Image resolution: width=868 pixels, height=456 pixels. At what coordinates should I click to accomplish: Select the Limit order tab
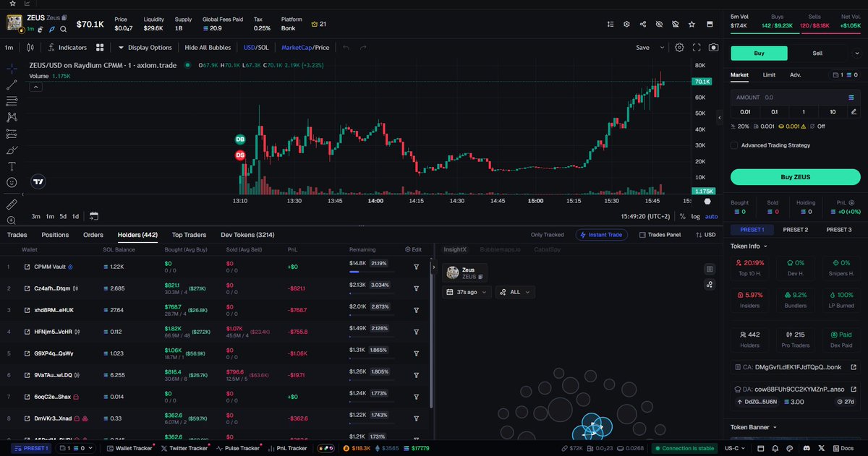point(769,75)
